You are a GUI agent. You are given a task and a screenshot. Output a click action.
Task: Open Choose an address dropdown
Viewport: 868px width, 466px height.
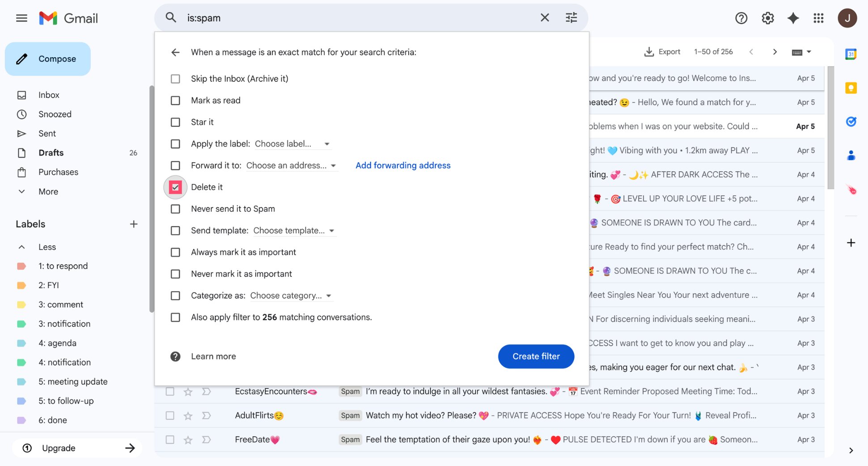(x=291, y=166)
